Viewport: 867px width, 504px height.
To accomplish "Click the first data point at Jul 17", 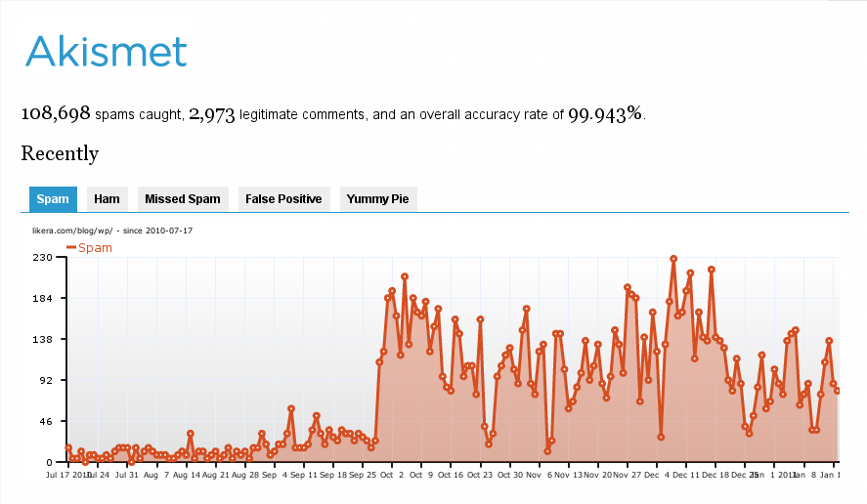I will (x=68, y=448).
